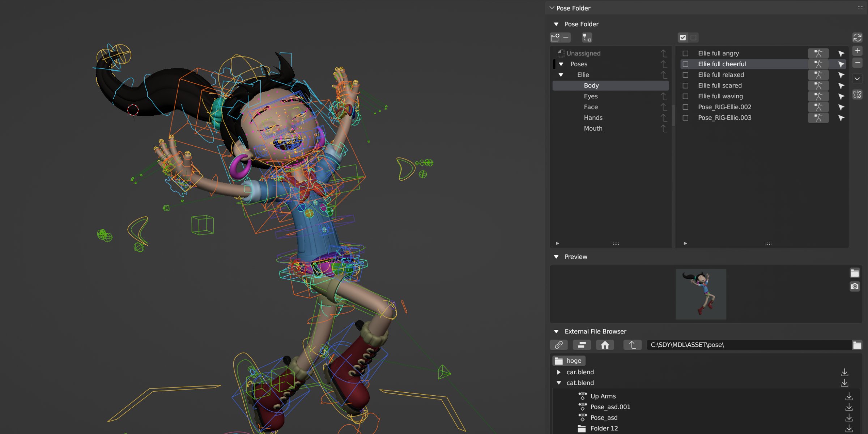Expand the car.blend file entry
Image resolution: width=868 pixels, height=434 pixels.
pyautogui.click(x=559, y=372)
